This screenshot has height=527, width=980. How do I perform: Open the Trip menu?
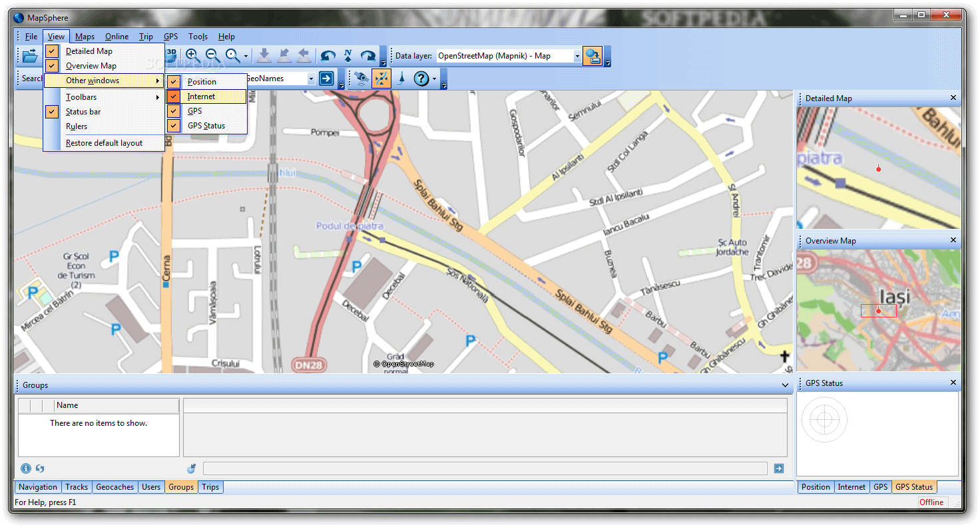pyautogui.click(x=146, y=37)
